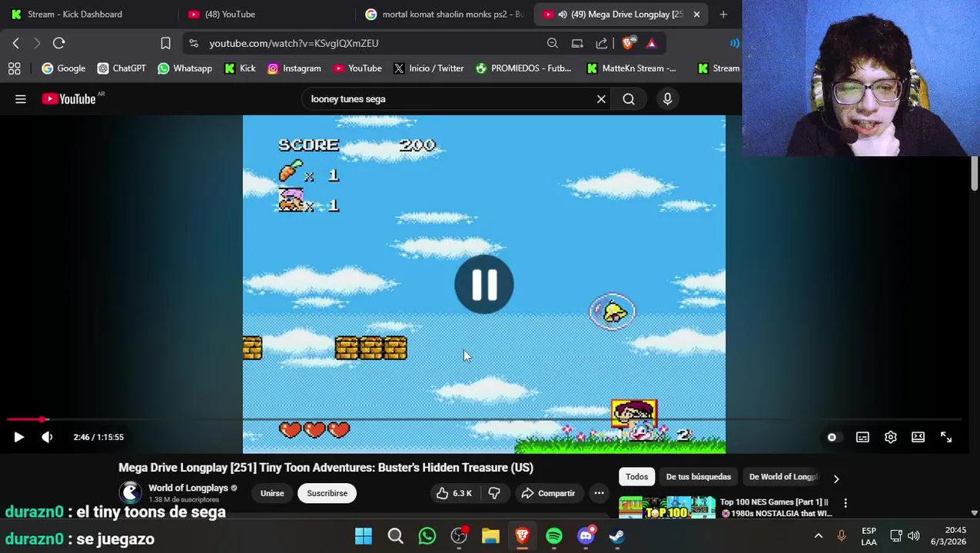
Task: Click the Compartir button
Action: pyautogui.click(x=548, y=493)
